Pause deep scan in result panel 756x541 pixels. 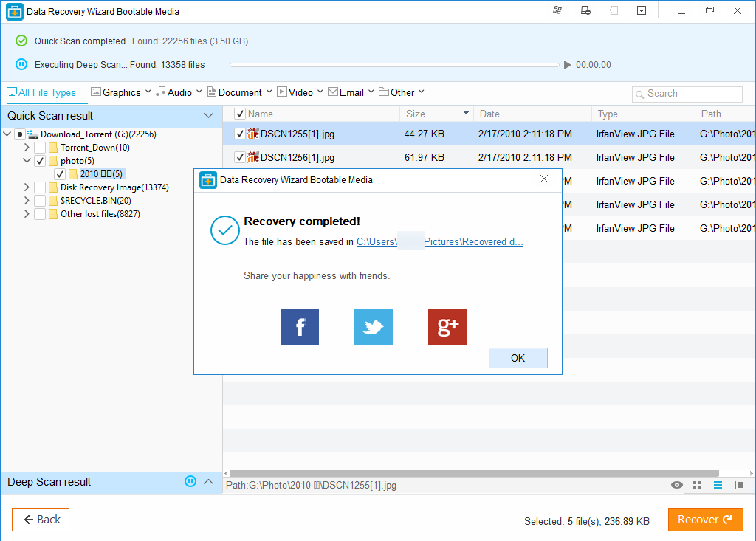[190, 481]
